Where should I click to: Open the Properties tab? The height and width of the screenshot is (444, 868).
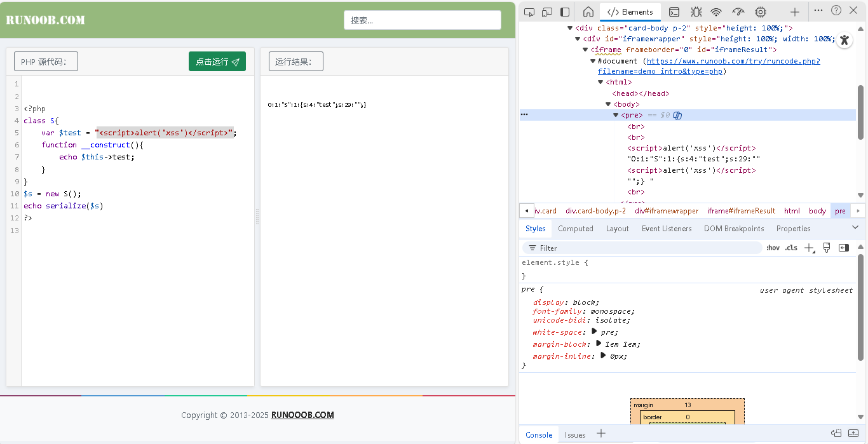pyautogui.click(x=794, y=229)
